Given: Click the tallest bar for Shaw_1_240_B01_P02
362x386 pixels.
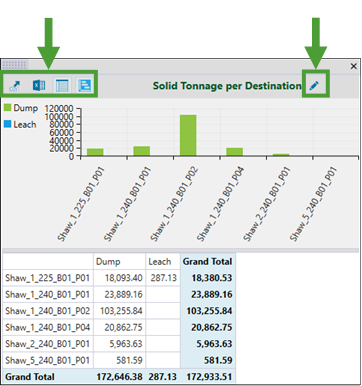Looking at the screenshot, I should pyautogui.click(x=188, y=135).
